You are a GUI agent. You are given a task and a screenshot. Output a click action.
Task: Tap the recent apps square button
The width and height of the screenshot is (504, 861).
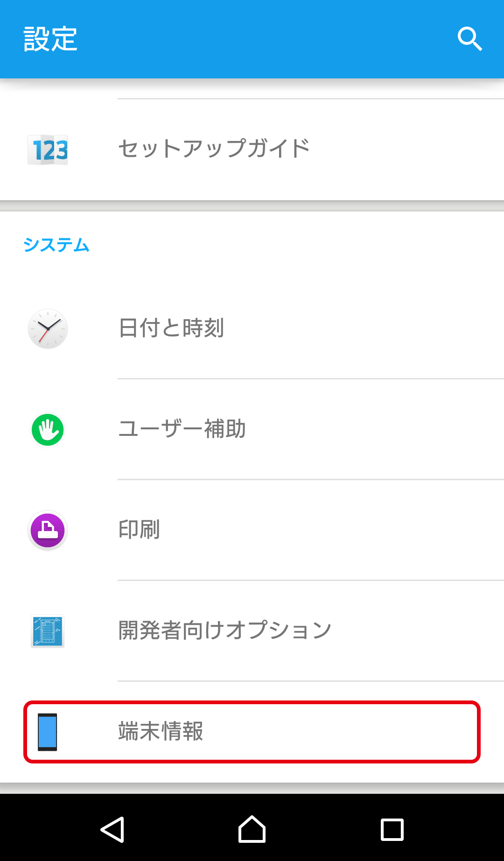(392, 829)
